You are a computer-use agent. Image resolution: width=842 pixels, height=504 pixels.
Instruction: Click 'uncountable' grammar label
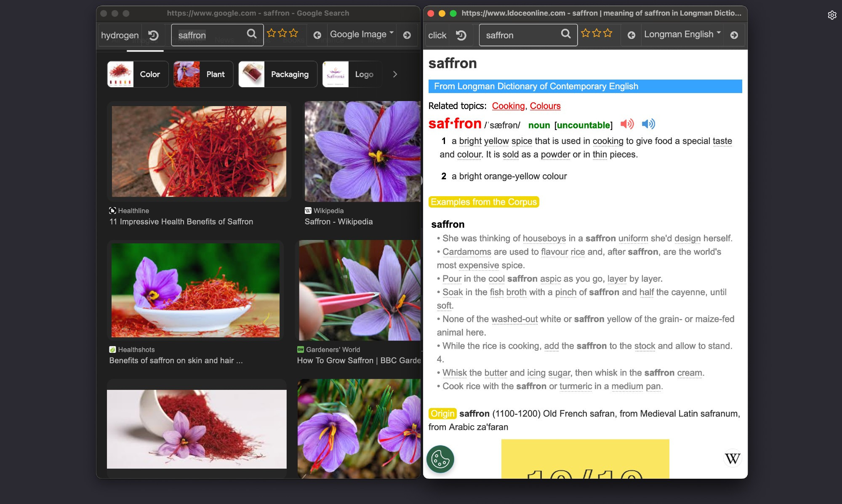[x=583, y=125]
